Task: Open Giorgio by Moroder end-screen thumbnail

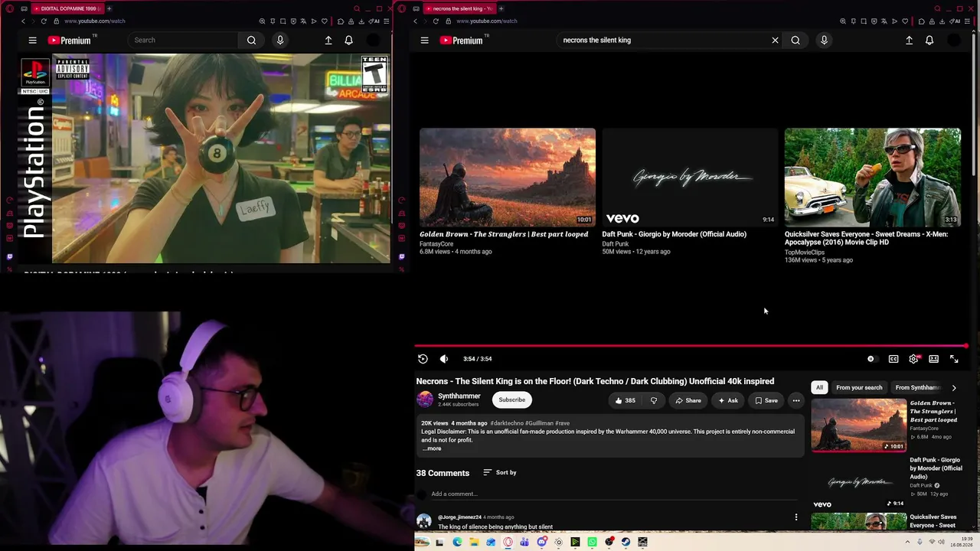Action: pos(690,178)
